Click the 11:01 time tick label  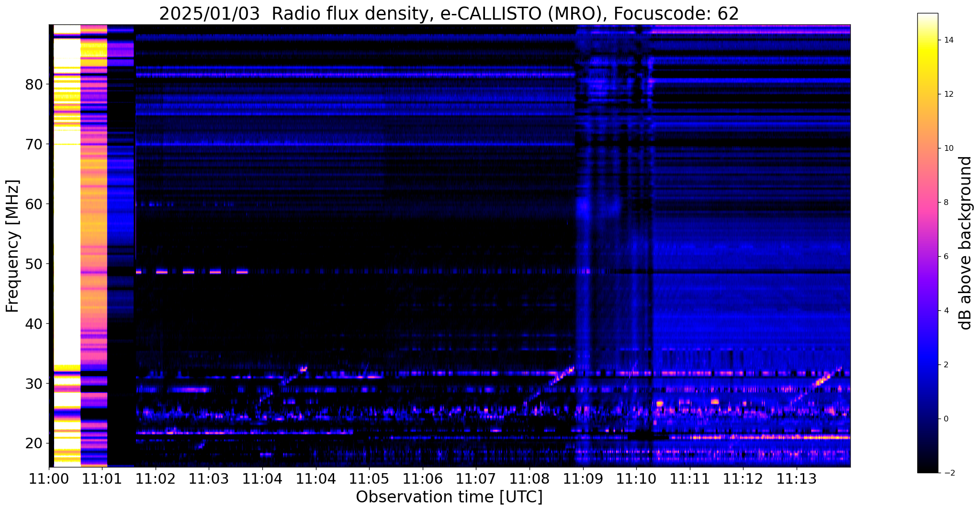pyautogui.click(x=102, y=478)
